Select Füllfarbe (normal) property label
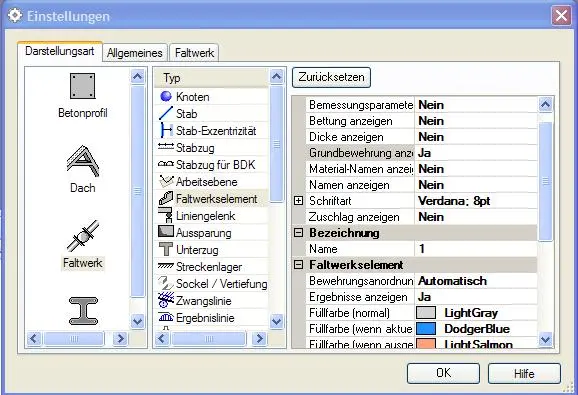Screen dimensions: 578x395 click(349, 313)
